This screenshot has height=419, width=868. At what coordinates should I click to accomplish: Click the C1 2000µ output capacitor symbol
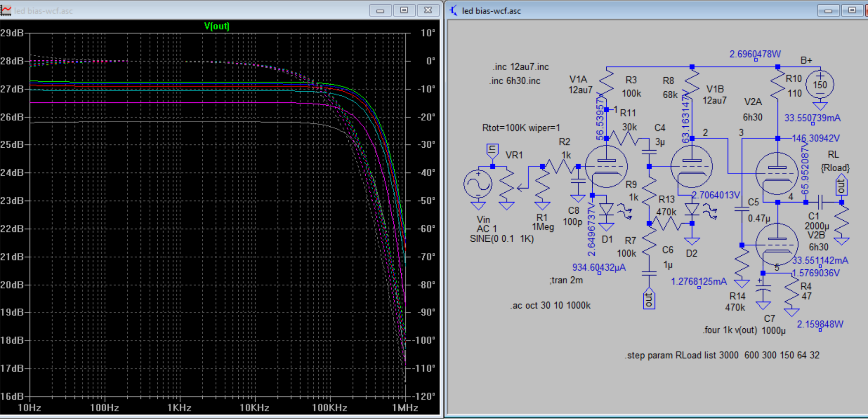[x=821, y=202]
